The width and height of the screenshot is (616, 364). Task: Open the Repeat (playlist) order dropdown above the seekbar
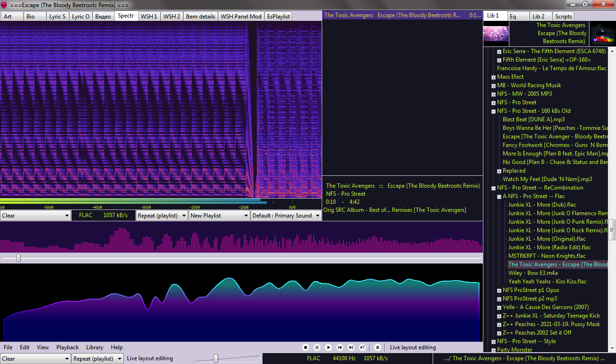pos(163,216)
